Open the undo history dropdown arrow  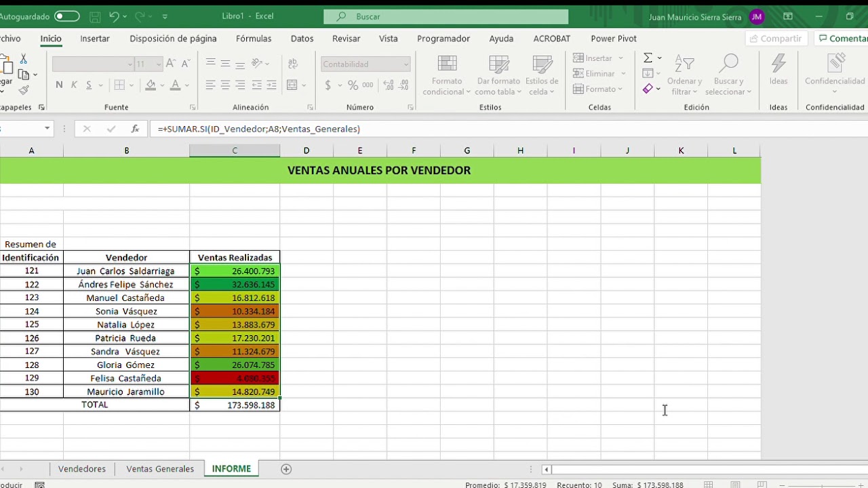coord(126,16)
